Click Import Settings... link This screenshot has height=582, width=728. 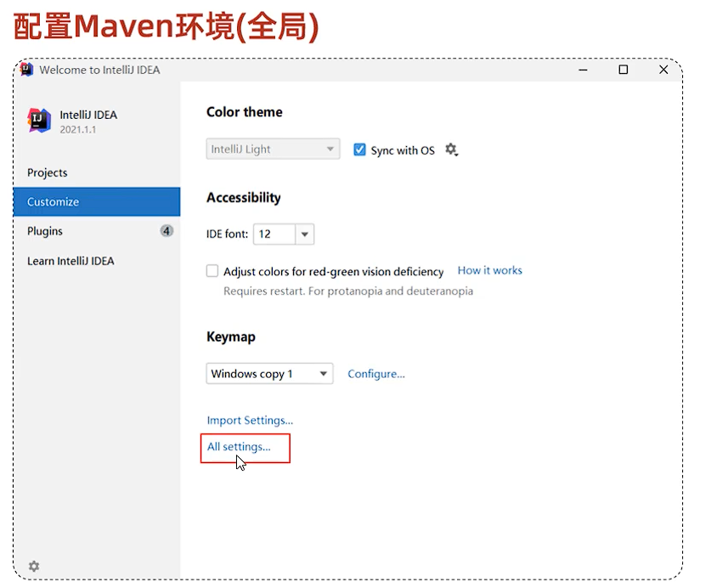coord(250,421)
